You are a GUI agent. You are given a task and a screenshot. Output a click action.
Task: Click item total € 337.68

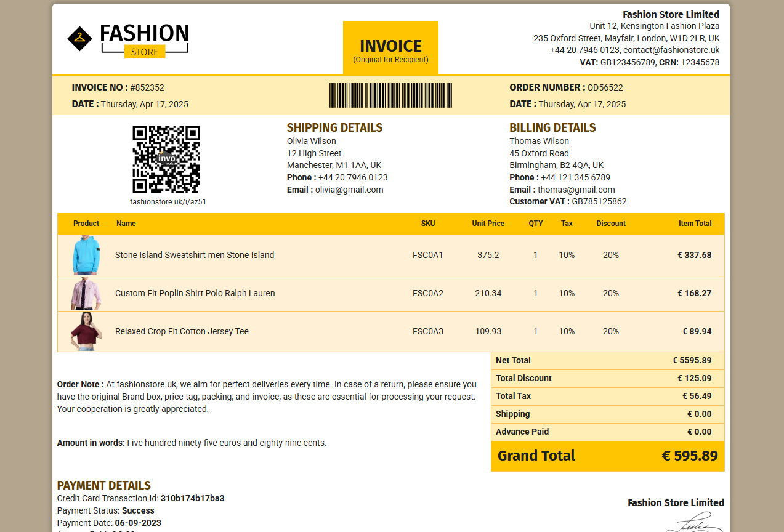(695, 255)
